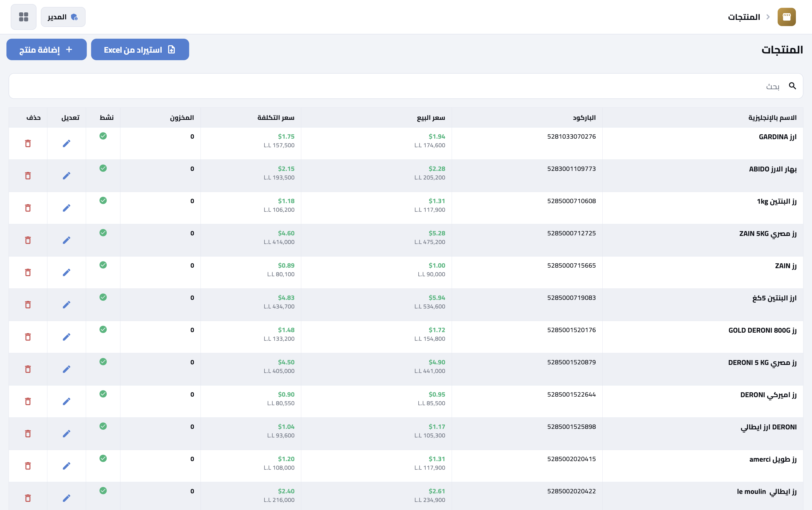The height and width of the screenshot is (510, 812).
Task: Click the search magnifier icon
Action: [792, 86]
